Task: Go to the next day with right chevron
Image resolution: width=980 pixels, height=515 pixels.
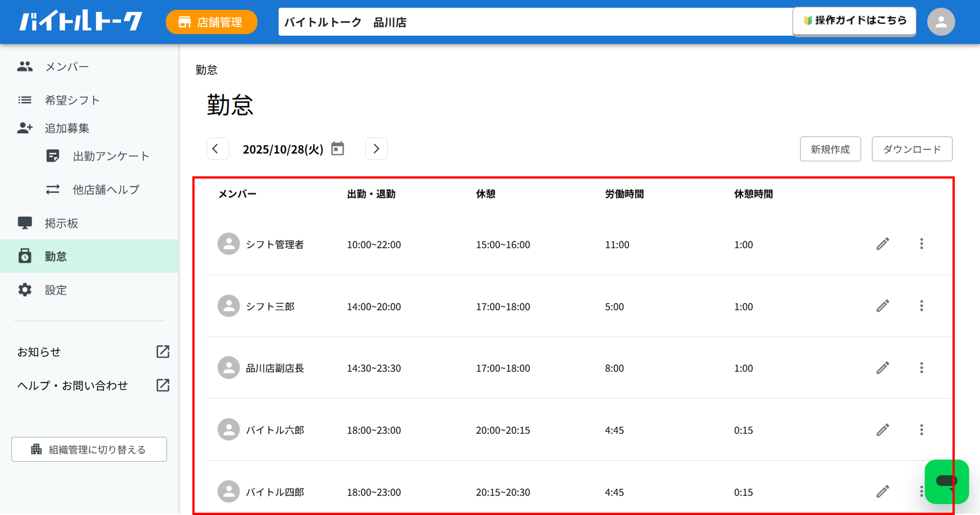Action: coord(376,149)
